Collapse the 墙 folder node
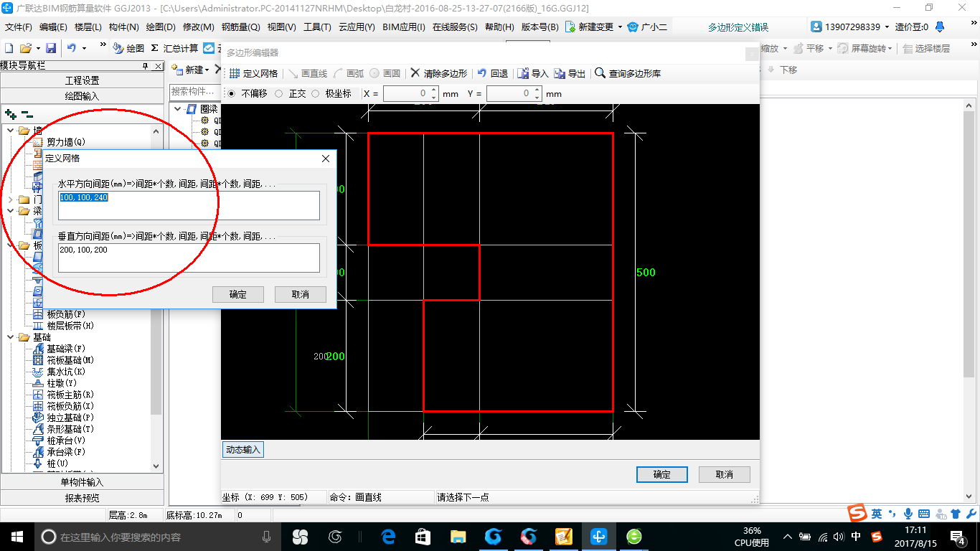 (10, 131)
